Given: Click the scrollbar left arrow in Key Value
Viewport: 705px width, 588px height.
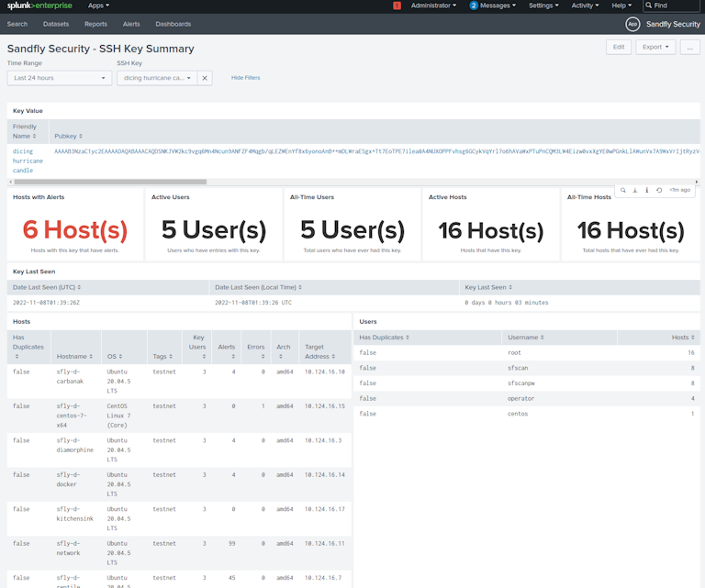Looking at the screenshot, I should click(10, 182).
